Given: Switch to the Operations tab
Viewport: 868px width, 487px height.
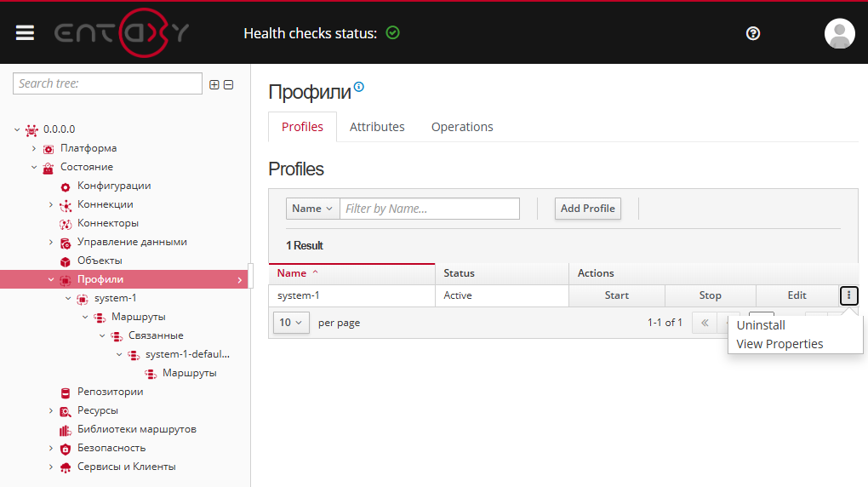Looking at the screenshot, I should click(x=462, y=127).
